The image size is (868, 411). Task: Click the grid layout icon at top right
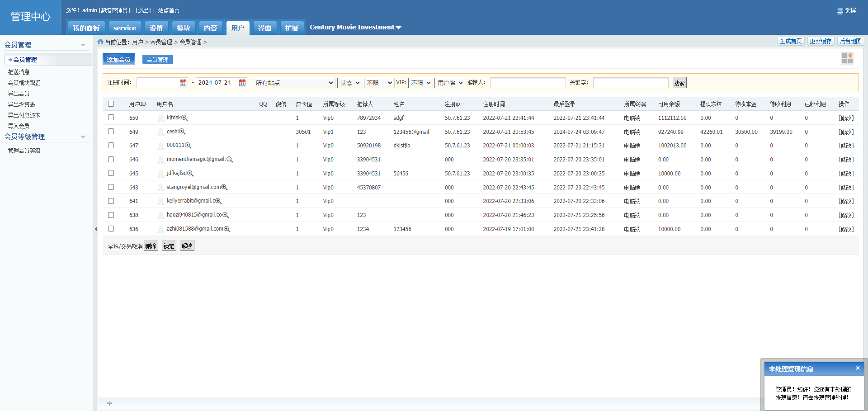point(847,58)
